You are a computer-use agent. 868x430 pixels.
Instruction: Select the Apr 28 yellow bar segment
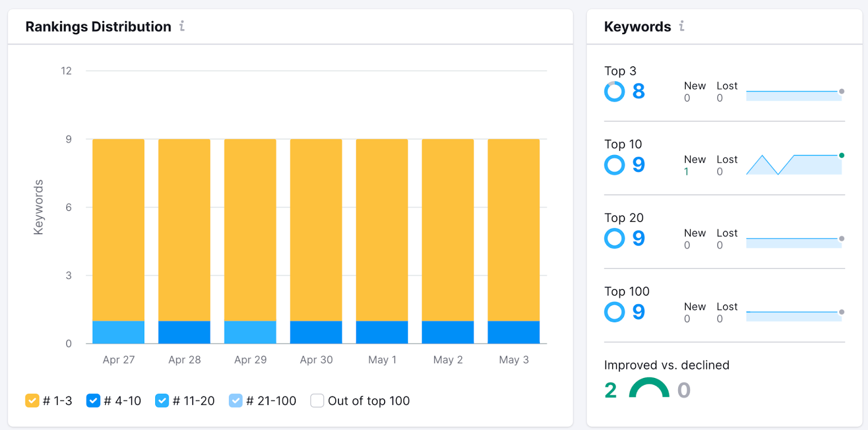tap(184, 230)
